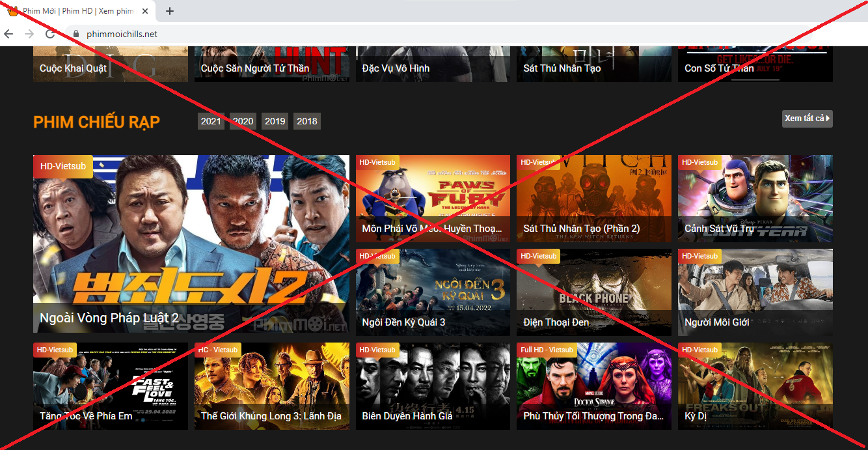Click the Xem tất cả button
Screen dimensions: 868x450
coord(807,119)
